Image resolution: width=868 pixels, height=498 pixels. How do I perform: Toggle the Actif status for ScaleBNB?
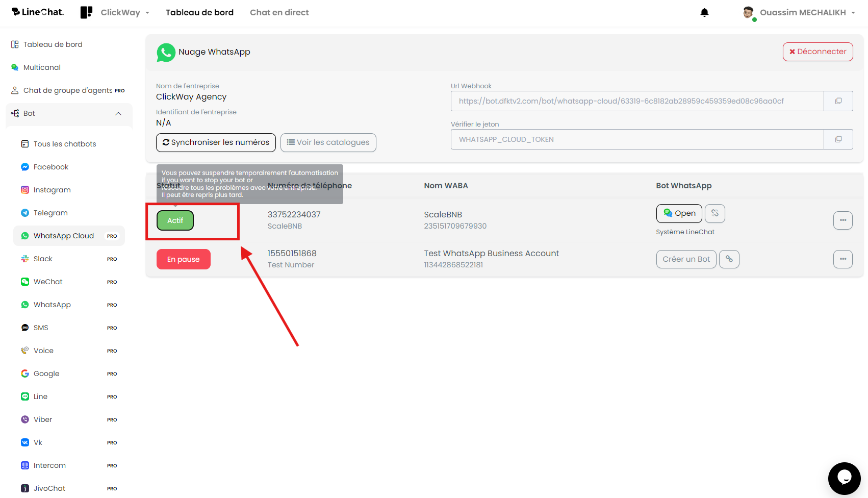[x=175, y=220]
